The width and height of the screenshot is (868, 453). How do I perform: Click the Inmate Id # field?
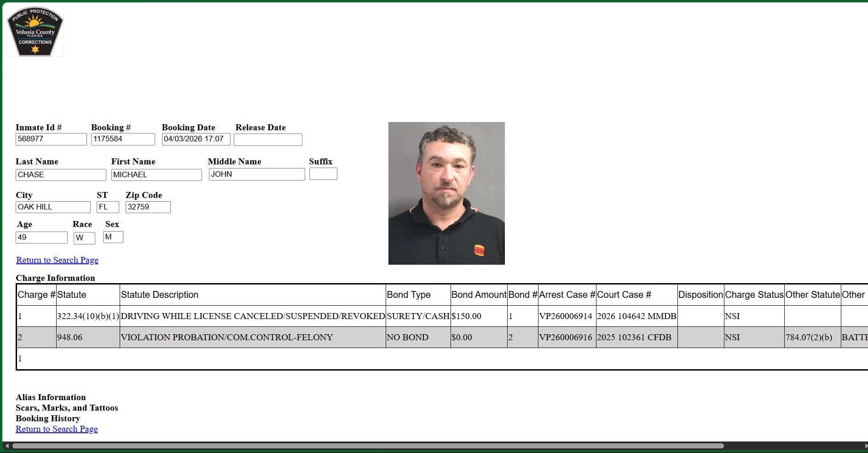[x=51, y=139]
